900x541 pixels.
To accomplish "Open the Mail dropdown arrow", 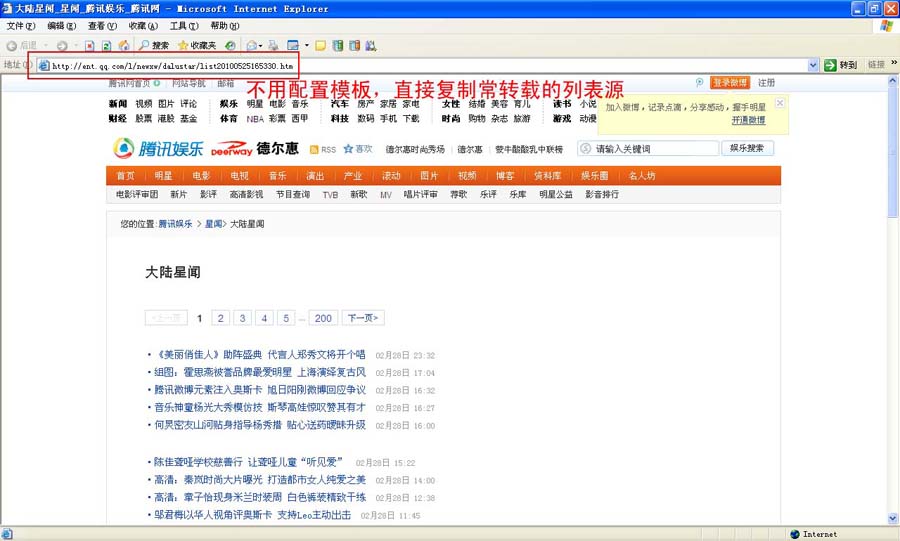I will click(261, 45).
